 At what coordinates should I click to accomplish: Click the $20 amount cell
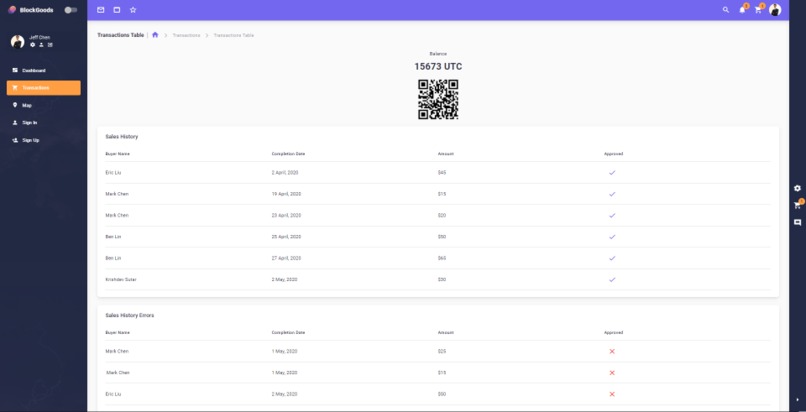click(442, 215)
